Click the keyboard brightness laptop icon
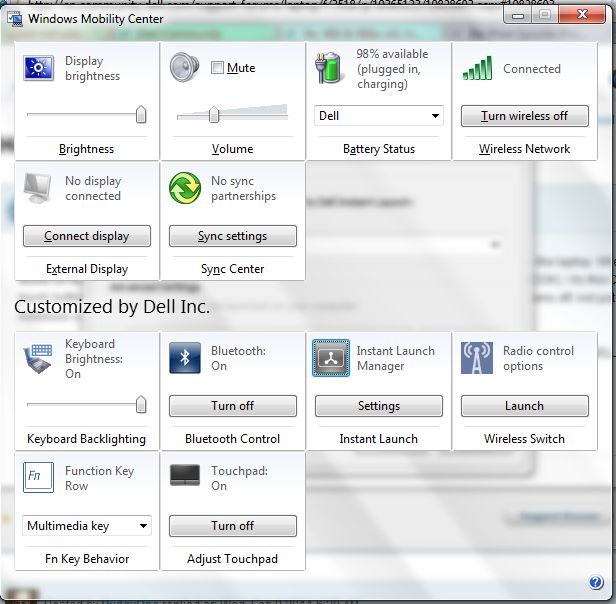The height and width of the screenshot is (604, 616). (38, 359)
